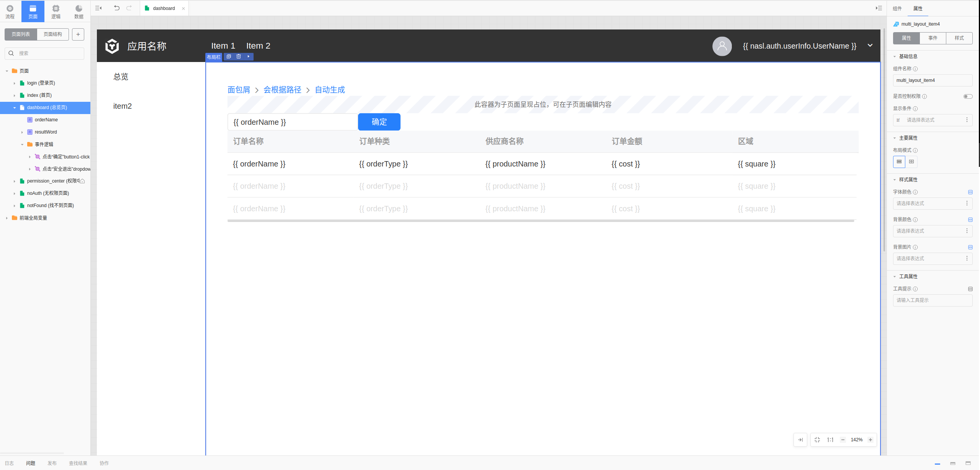Collapse the right properties panel icon
The width and height of the screenshot is (980, 470).
pos(879,8)
